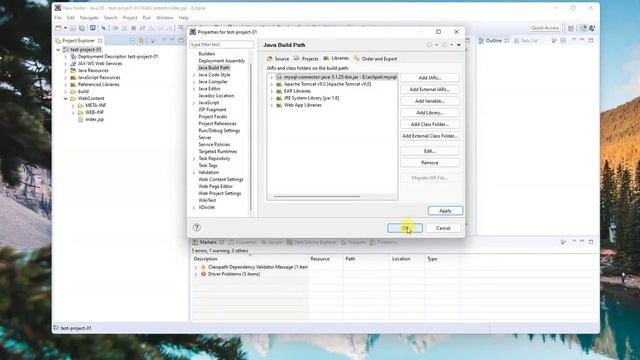Click Add Class Folder... button
This screenshot has height=360, width=640.
coord(430,124)
